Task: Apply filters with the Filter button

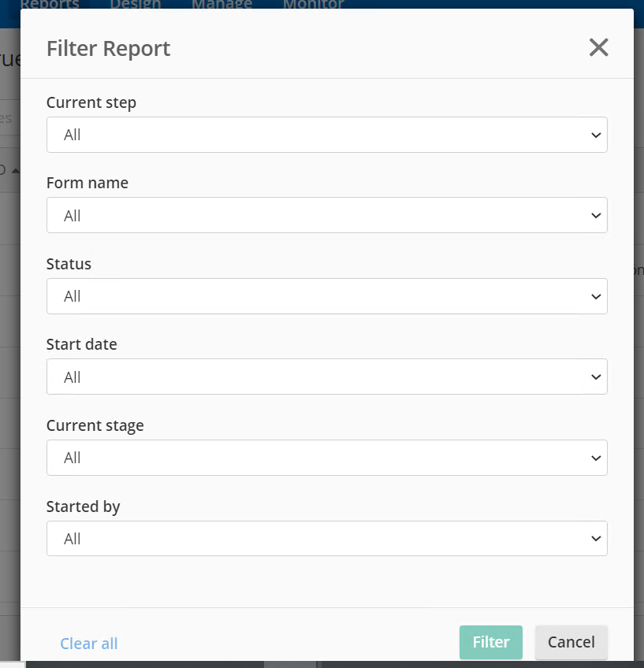Action: pyautogui.click(x=490, y=642)
